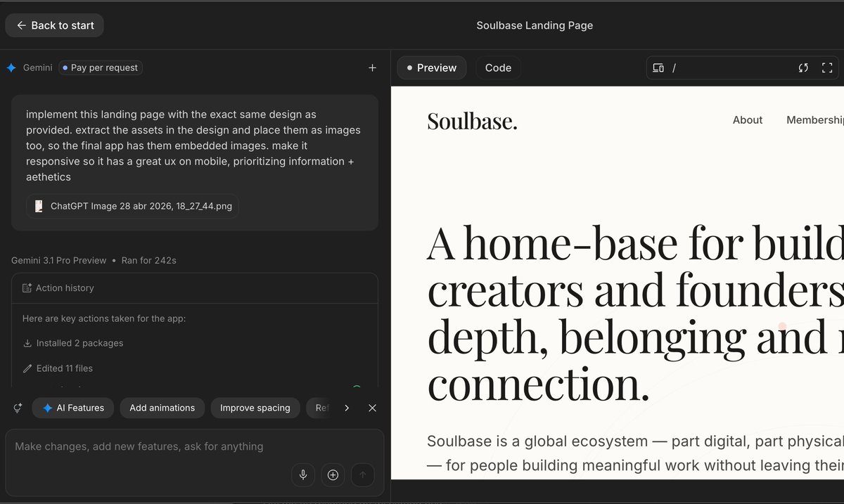
Task: Click the Action history header
Action: [195, 288]
